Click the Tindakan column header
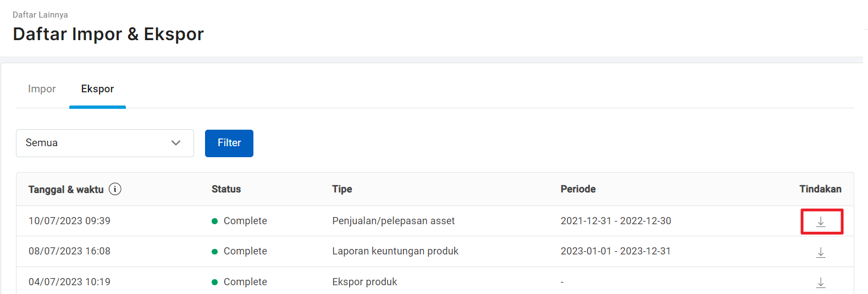The width and height of the screenshot is (868, 294). (820, 189)
